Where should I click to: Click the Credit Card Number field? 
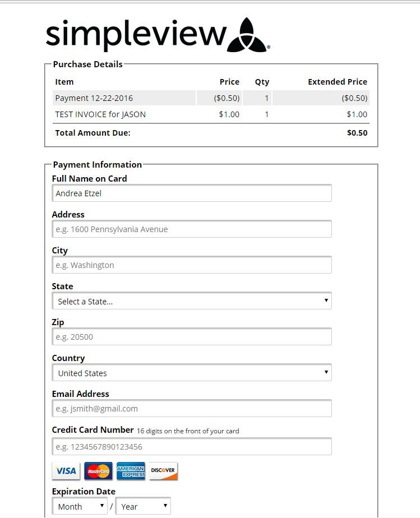[x=192, y=447]
